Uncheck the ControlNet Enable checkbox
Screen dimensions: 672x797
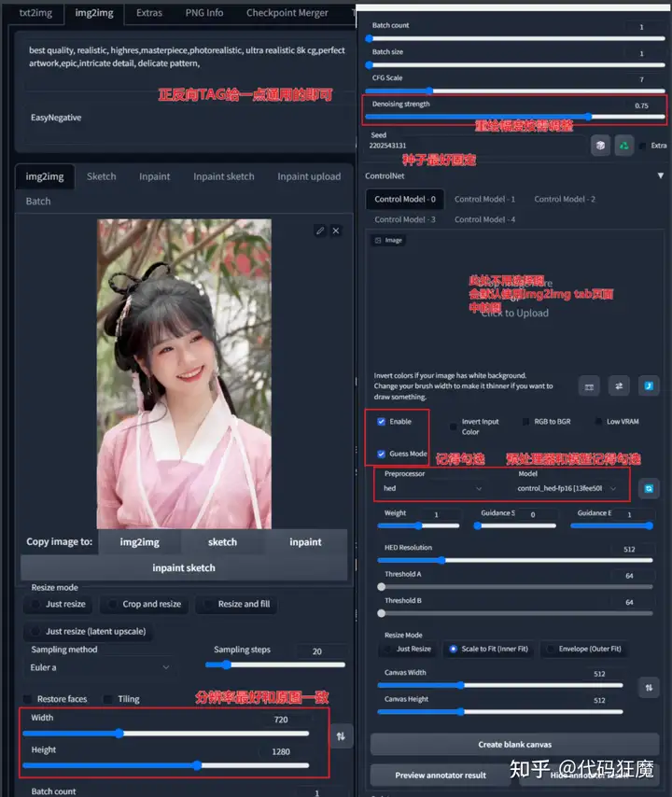[381, 422]
